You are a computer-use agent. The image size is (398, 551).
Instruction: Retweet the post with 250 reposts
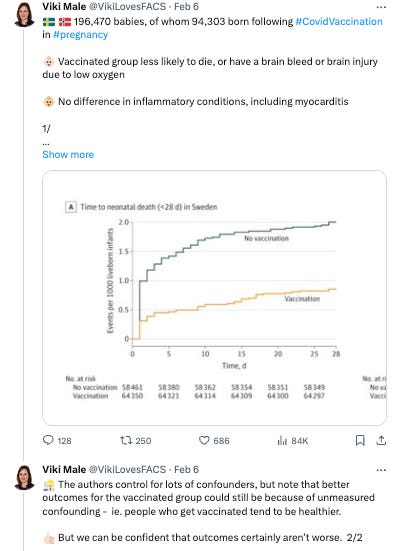tap(126, 440)
